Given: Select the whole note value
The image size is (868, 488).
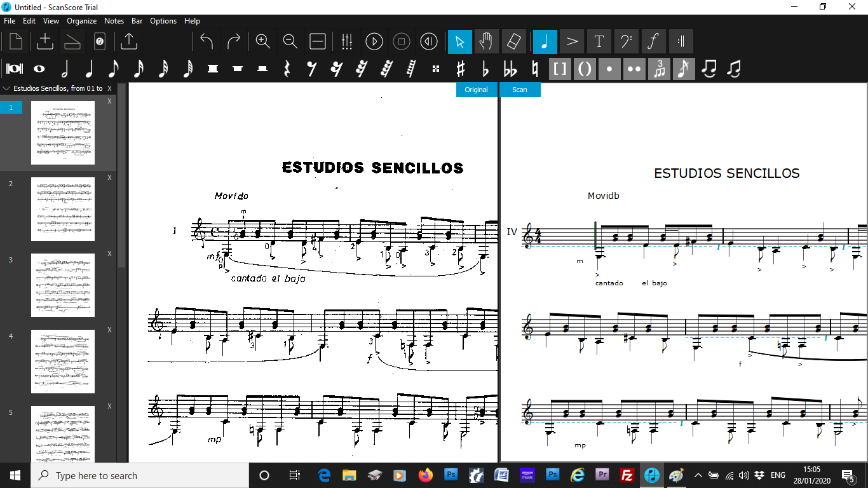Looking at the screenshot, I should point(39,69).
